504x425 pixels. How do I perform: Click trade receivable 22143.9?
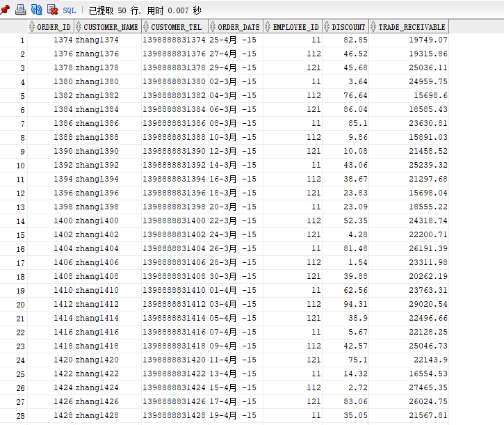click(409, 360)
